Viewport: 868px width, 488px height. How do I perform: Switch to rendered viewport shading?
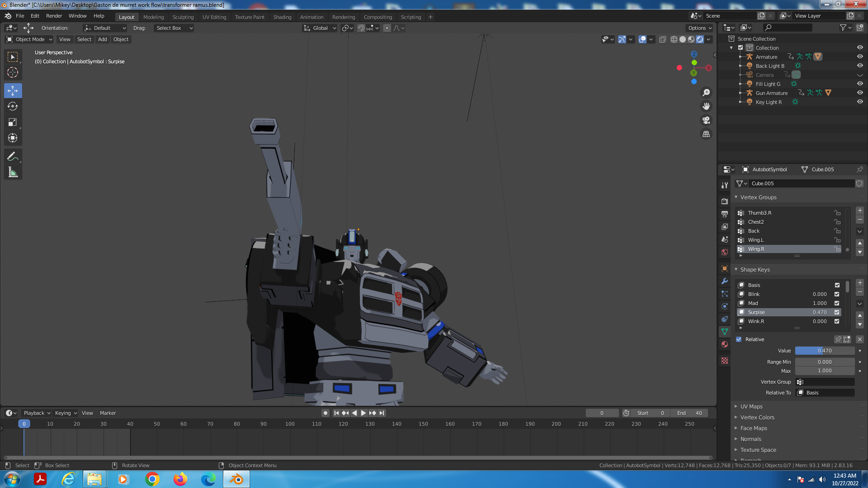tap(700, 39)
